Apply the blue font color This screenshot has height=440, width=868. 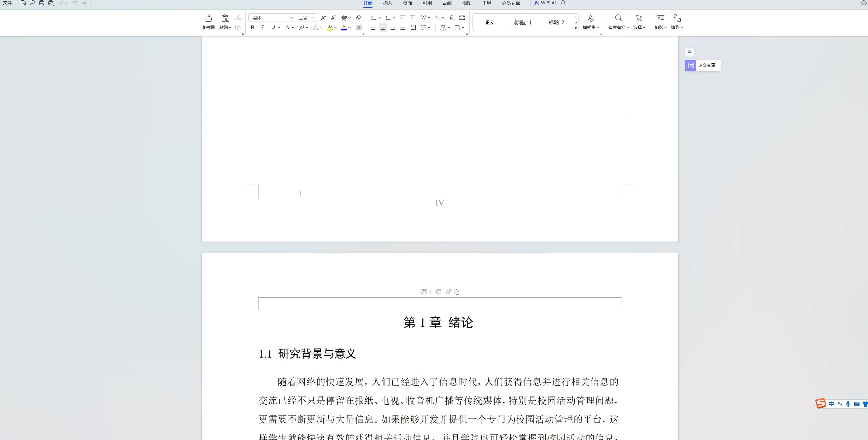pyautogui.click(x=344, y=28)
